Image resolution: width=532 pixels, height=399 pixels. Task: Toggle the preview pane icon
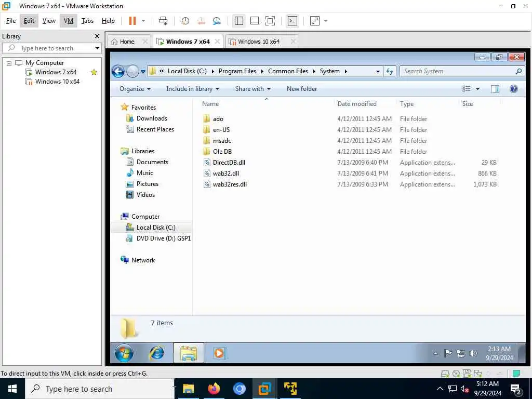click(x=495, y=89)
